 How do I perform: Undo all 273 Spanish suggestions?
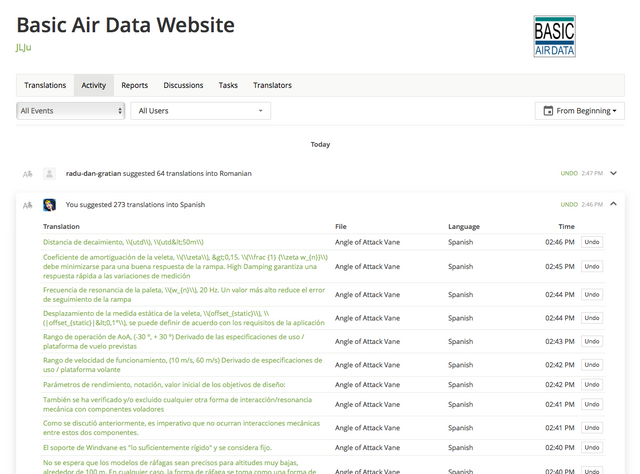point(569,205)
